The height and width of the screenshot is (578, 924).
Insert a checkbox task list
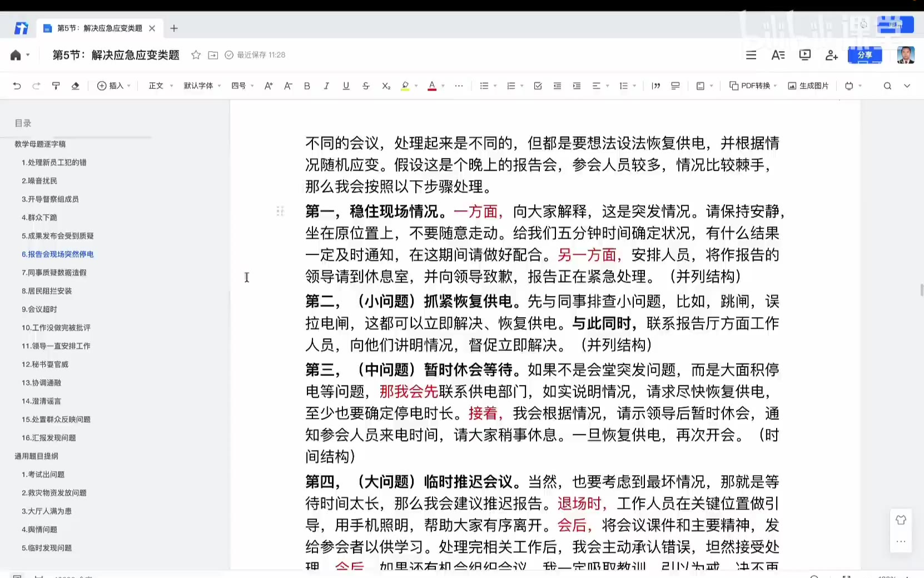(538, 86)
